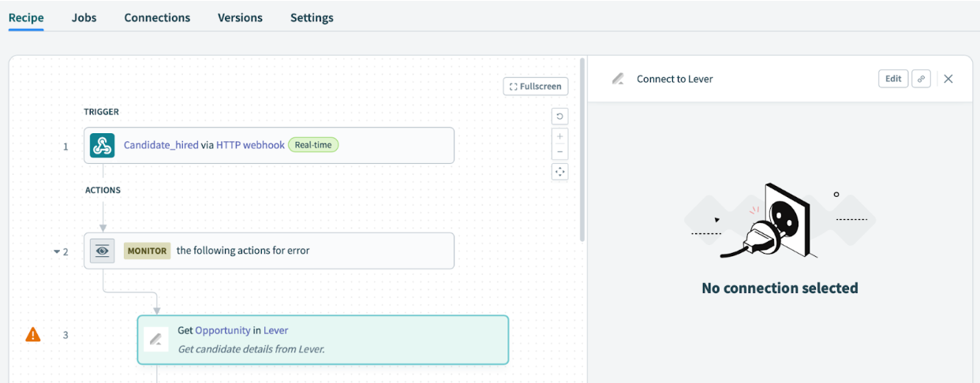The image size is (980, 383).
Task: Click the Edit button in the side panel
Action: [x=893, y=79]
